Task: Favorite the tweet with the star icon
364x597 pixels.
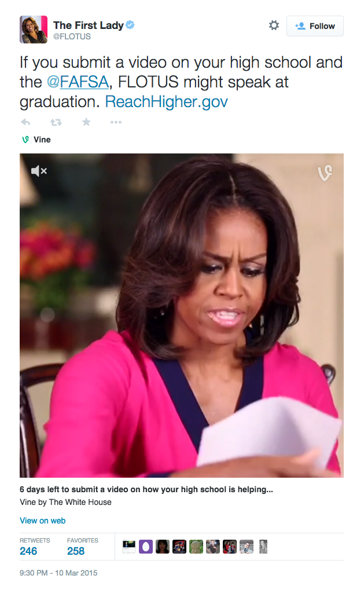Action: pos(86,122)
